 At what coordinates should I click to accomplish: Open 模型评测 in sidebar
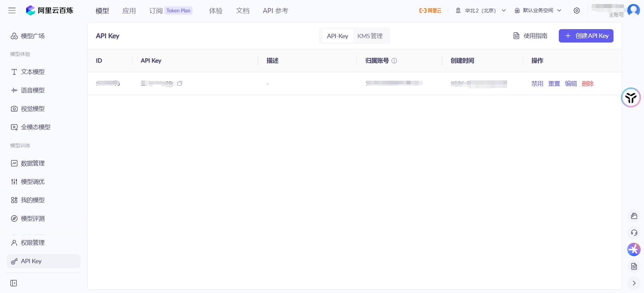(x=44, y=219)
